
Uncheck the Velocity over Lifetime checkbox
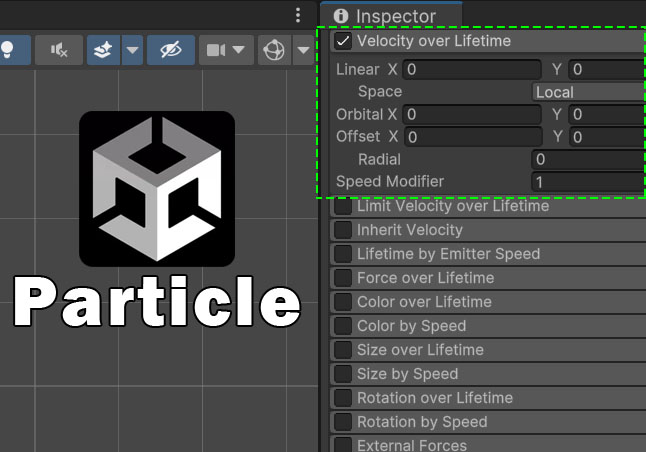[x=343, y=41]
